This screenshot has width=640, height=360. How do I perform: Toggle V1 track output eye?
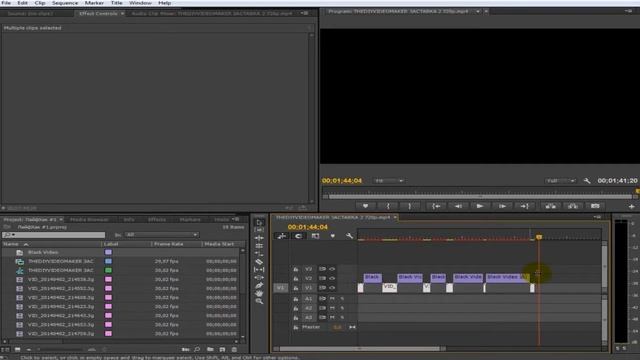coord(332,288)
